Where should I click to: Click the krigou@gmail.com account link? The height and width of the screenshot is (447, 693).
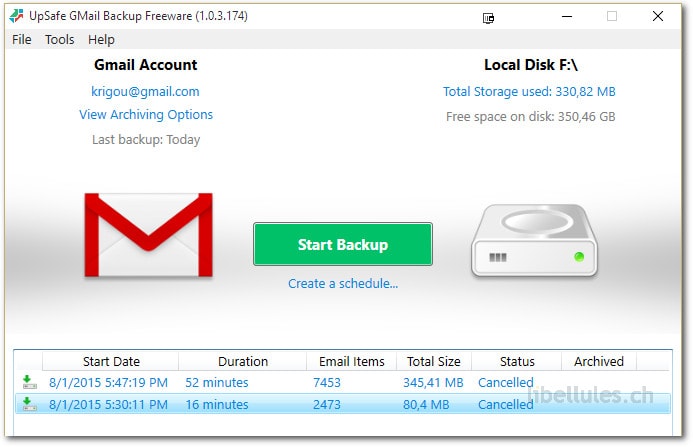pos(146,91)
